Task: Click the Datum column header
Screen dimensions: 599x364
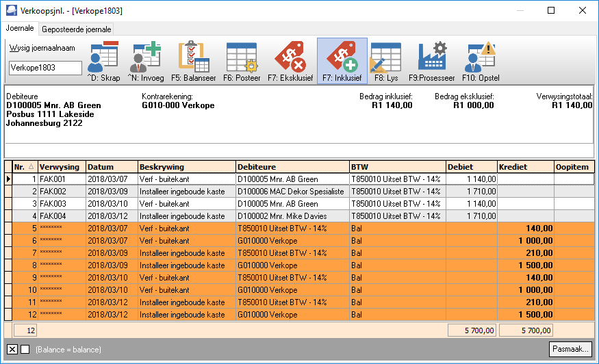Action: point(112,167)
